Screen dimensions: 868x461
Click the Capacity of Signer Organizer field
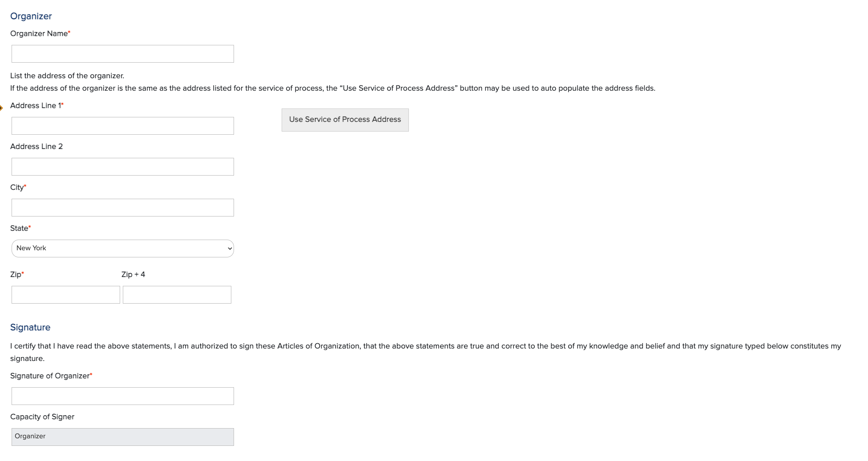point(123,437)
